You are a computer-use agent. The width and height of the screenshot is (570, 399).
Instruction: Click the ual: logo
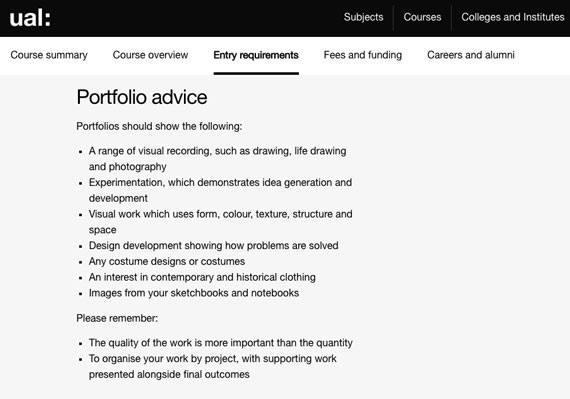tap(30, 18)
